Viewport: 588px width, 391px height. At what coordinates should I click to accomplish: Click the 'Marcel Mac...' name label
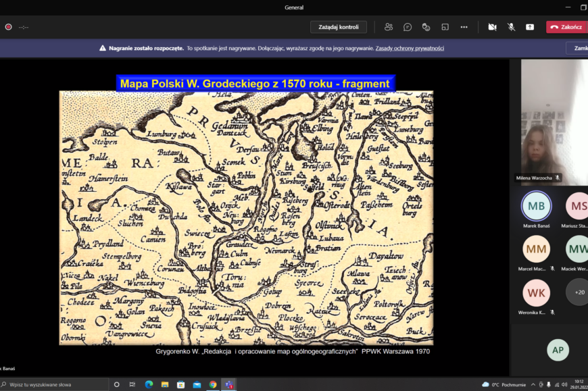point(531,269)
